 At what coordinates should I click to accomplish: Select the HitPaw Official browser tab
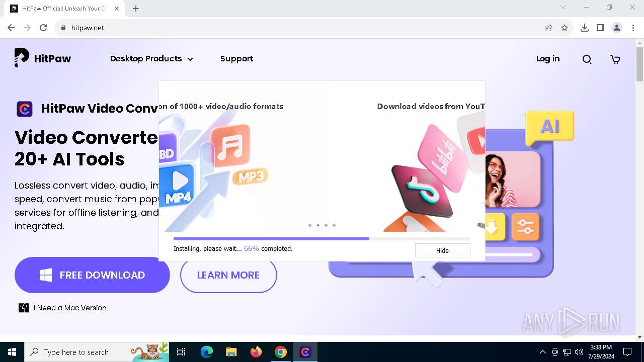pyautogui.click(x=64, y=9)
